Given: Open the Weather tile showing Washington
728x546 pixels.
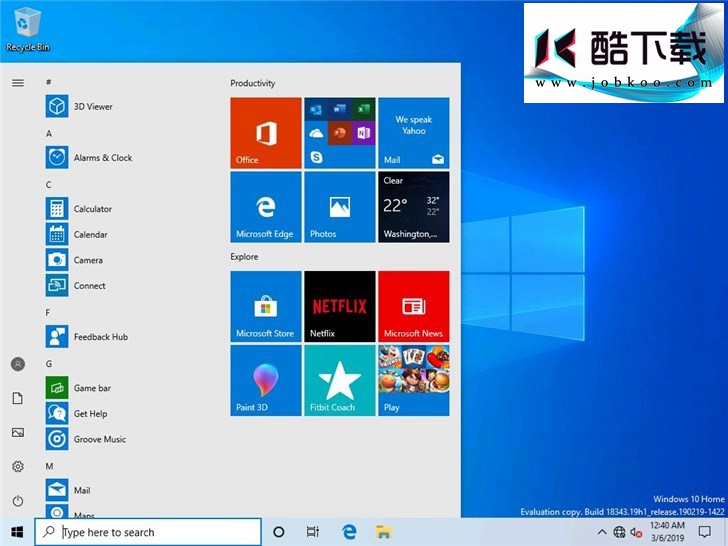Looking at the screenshot, I should [x=414, y=207].
